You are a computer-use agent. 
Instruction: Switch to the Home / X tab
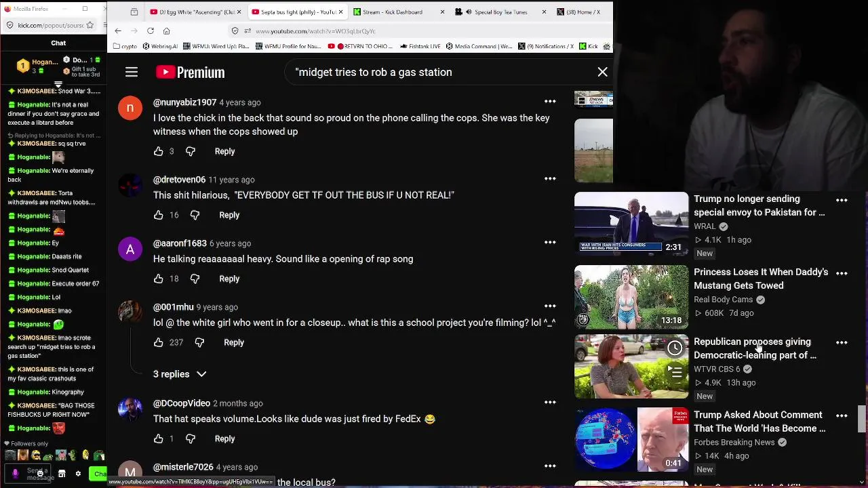[x=581, y=12]
